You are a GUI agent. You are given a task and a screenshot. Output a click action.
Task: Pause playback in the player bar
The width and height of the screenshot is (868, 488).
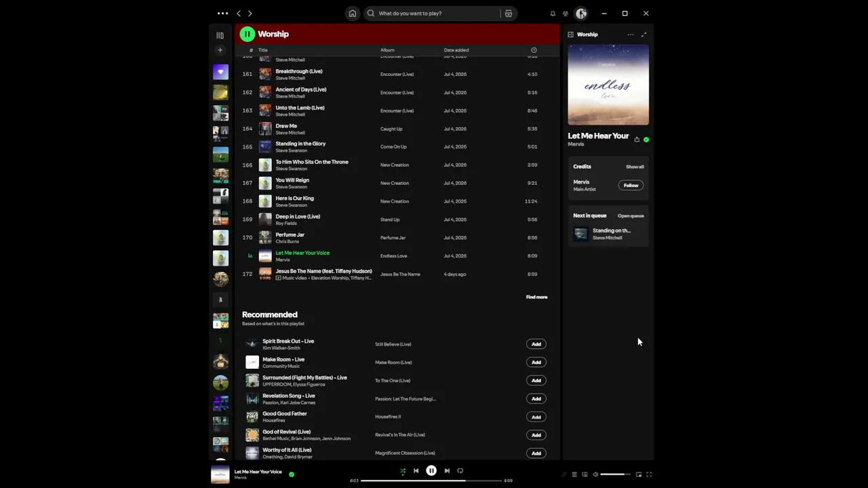(x=431, y=470)
